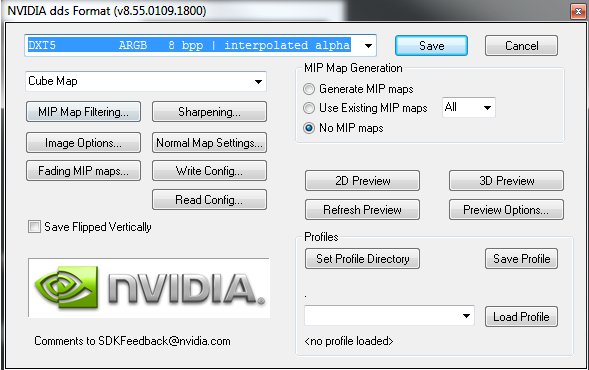This screenshot has height=370, width=589.
Task: Select Generate MIP maps radio option
Action: coord(309,89)
